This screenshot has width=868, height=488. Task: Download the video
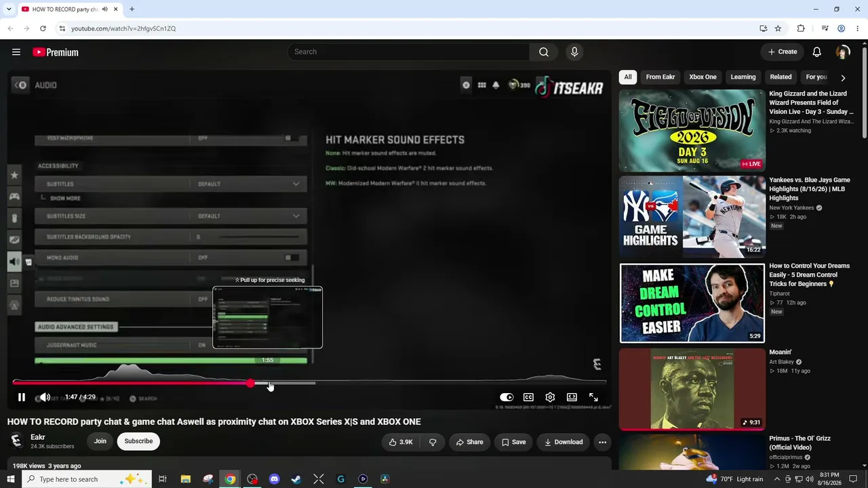tap(564, 442)
